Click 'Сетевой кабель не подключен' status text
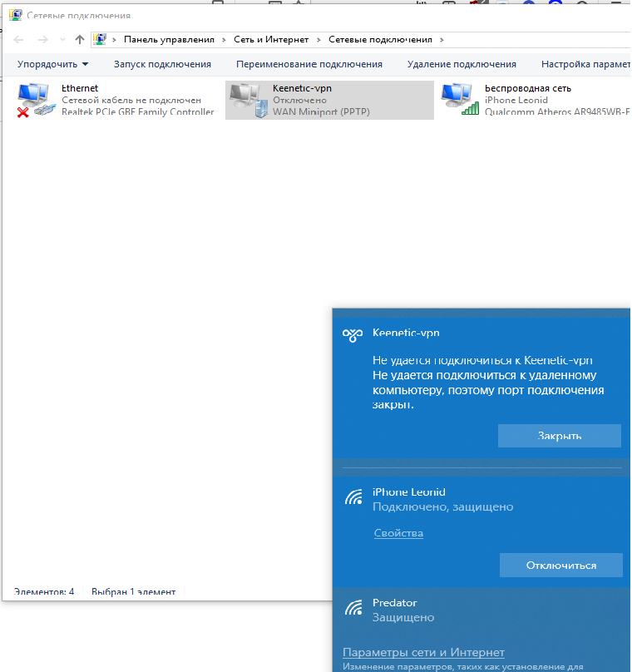The width and height of the screenshot is (632, 672). coord(131,101)
